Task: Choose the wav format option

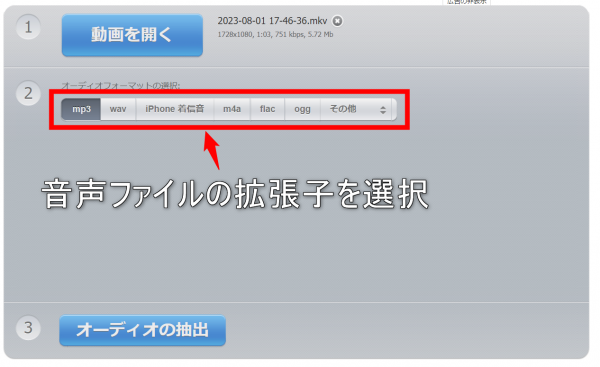Action: (x=118, y=109)
